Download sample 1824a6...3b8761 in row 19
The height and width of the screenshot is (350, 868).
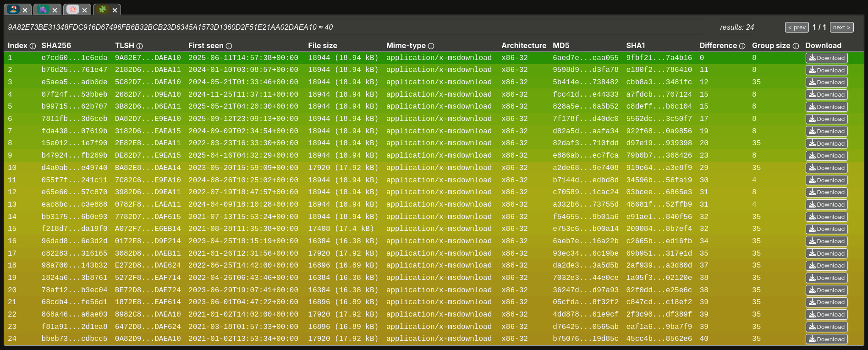pos(826,278)
